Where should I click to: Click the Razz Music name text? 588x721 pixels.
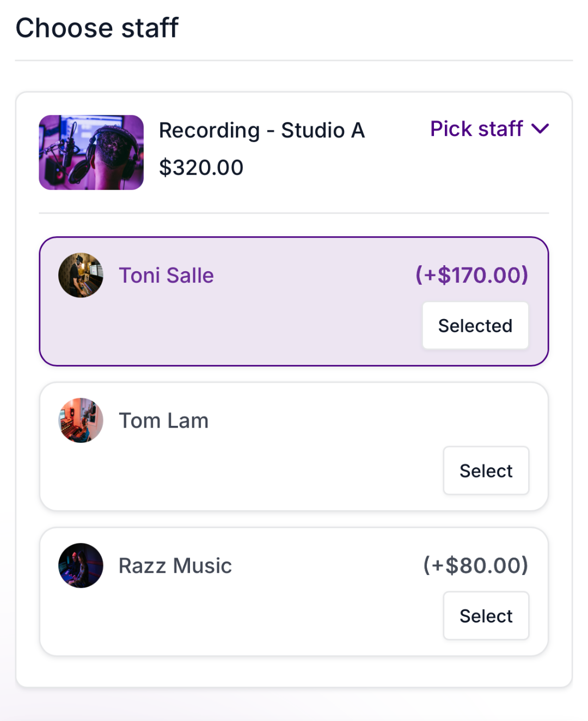[x=175, y=566]
